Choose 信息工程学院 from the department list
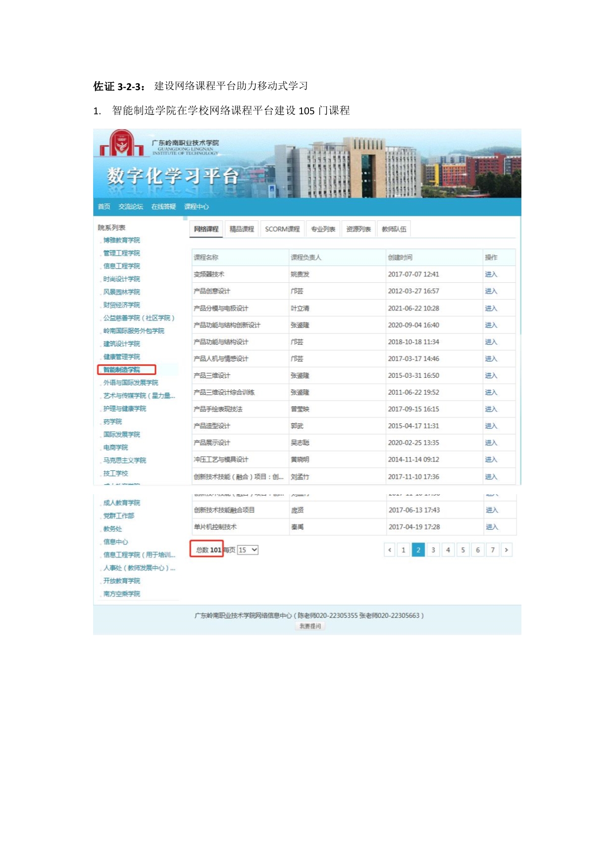The image size is (614, 868). click(x=122, y=266)
